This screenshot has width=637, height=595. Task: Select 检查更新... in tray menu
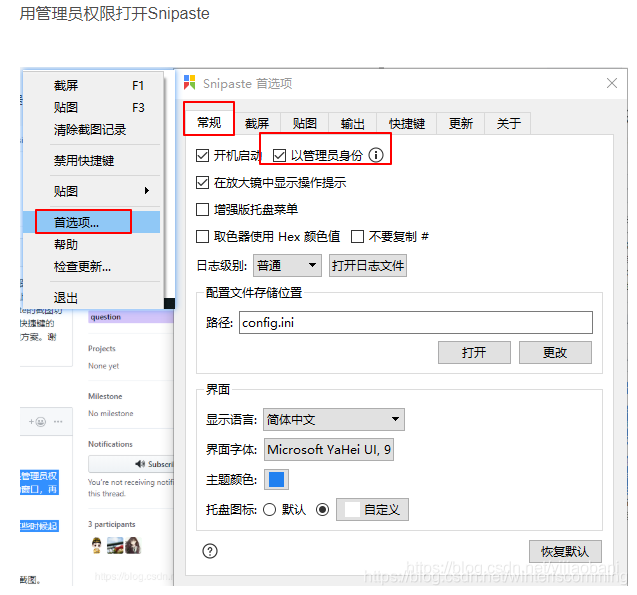93,267
